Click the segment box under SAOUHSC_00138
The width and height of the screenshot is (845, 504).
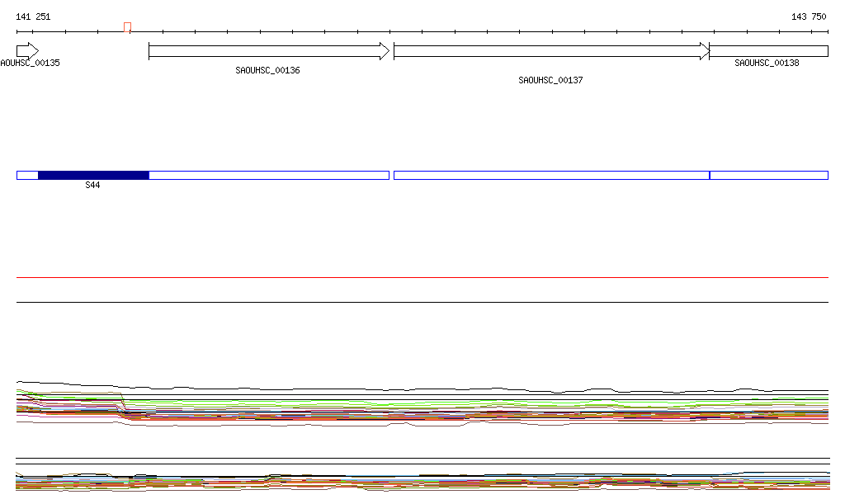[x=768, y=175]
